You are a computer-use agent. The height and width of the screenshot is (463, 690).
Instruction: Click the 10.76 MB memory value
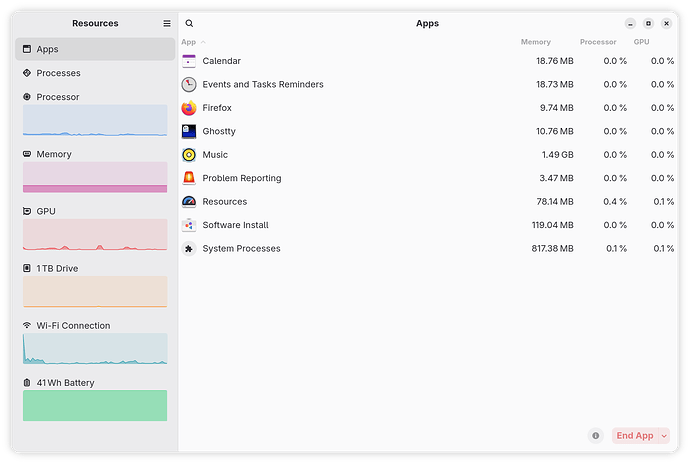tap(554, 131)
